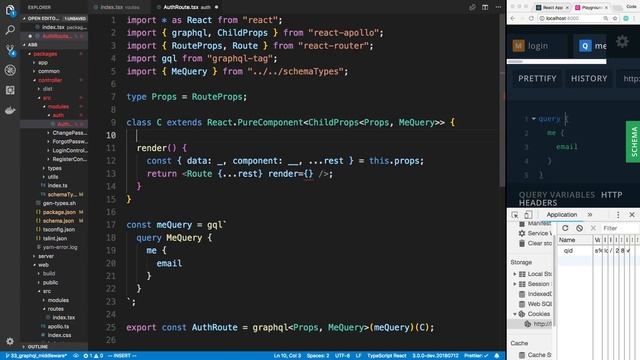This screenshot has width=640, height=360.
Task: Select the AuthRoute.tsx editor tab
Action: pyautogui.click(x=187, y=7)
